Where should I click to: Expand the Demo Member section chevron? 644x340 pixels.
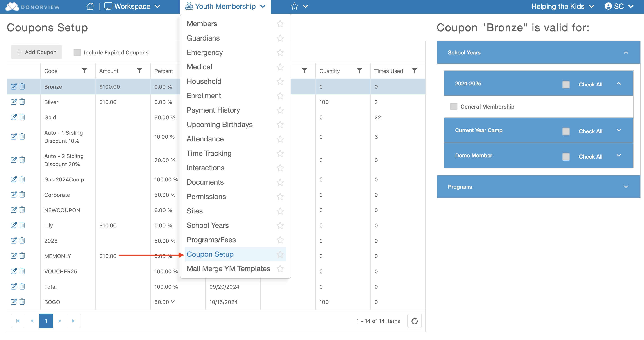click(619, 156)
